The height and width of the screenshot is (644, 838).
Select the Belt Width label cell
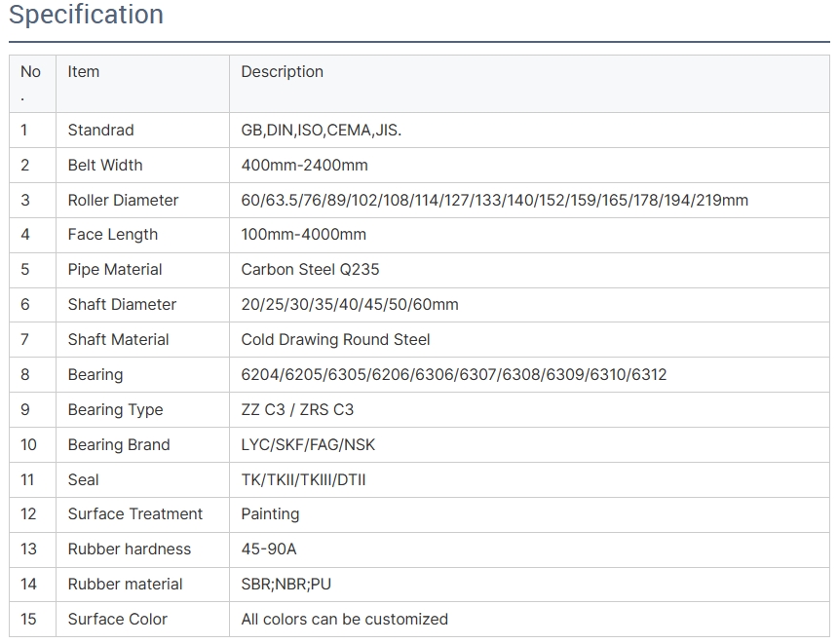(x=104, y=166)
